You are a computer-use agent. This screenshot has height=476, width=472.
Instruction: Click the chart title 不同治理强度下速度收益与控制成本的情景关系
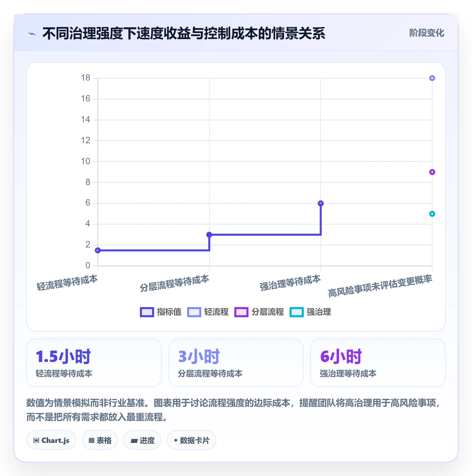pyautogui.click(x=184, y=33)
